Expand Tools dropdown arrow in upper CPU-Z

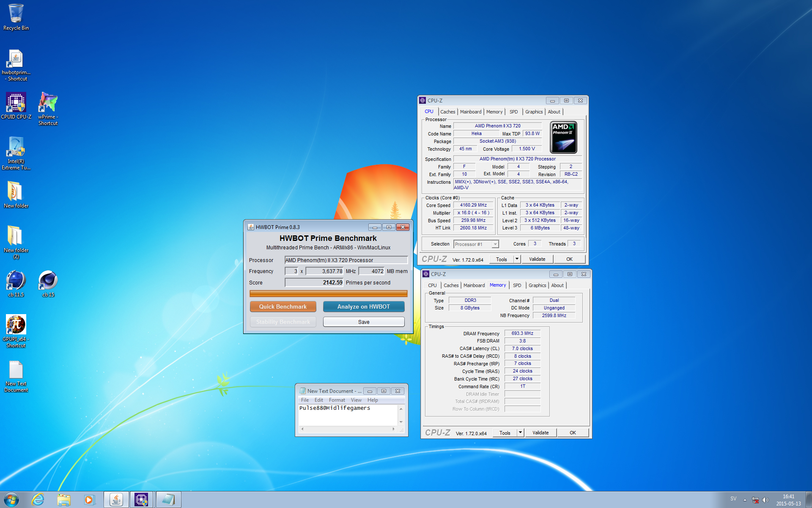(x=517, y=259)
